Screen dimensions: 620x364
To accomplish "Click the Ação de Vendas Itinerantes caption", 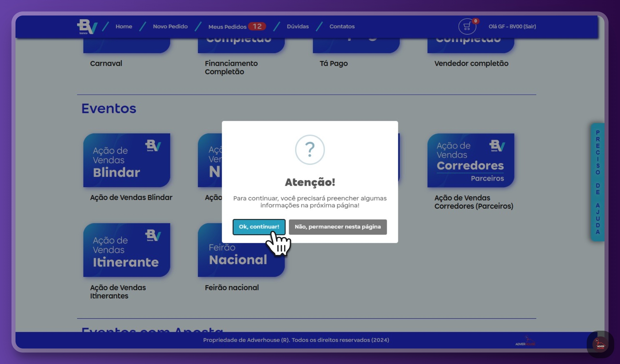I will point(118,292).
